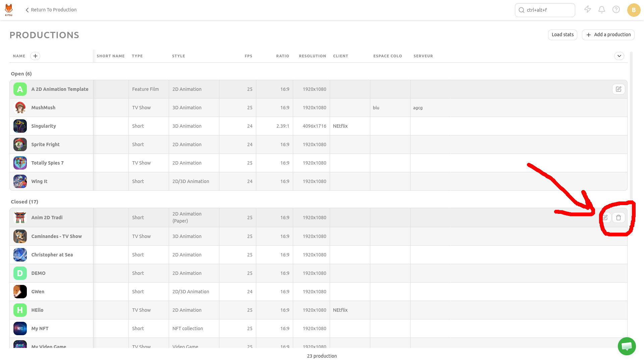This screenshot has width=644, height=362.
Task: Edit the A 2D Animation Template production
Action: click(619, 89)
